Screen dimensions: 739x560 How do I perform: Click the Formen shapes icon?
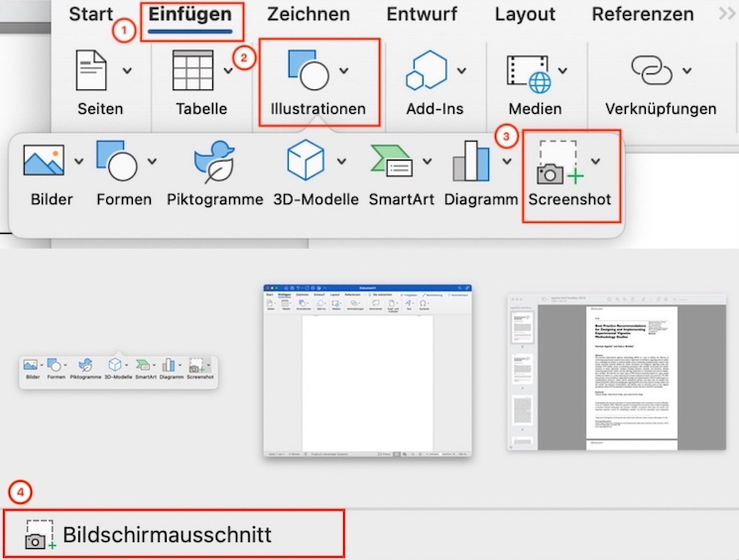116,161
